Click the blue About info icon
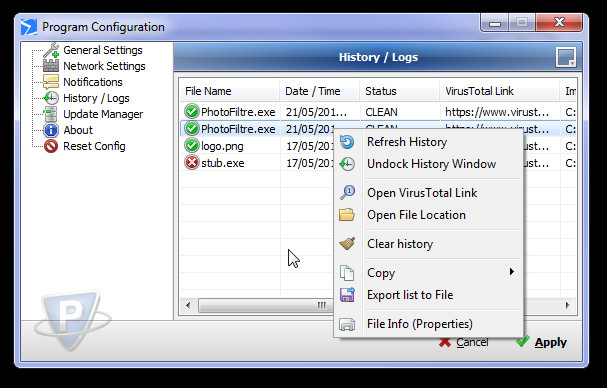This screenshot has width=607, height=388. pyautogui.click(x=51, y=130)
